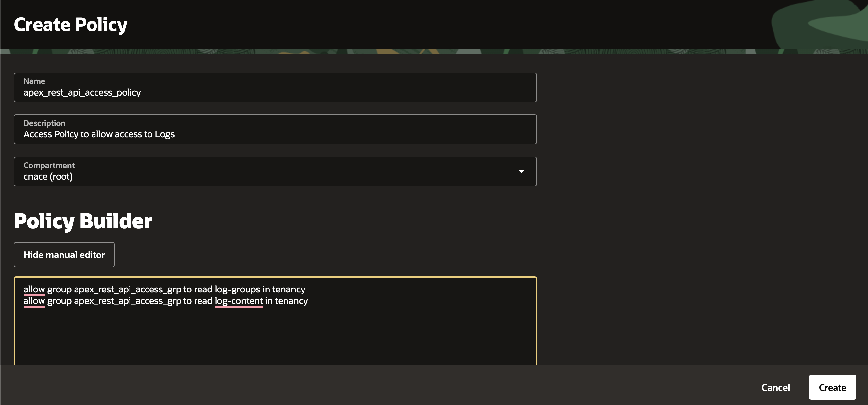Screen dimensions: 868x405
Task: Click the Name label above the text field
Action: pyautogui.click(x=34, y=81)
